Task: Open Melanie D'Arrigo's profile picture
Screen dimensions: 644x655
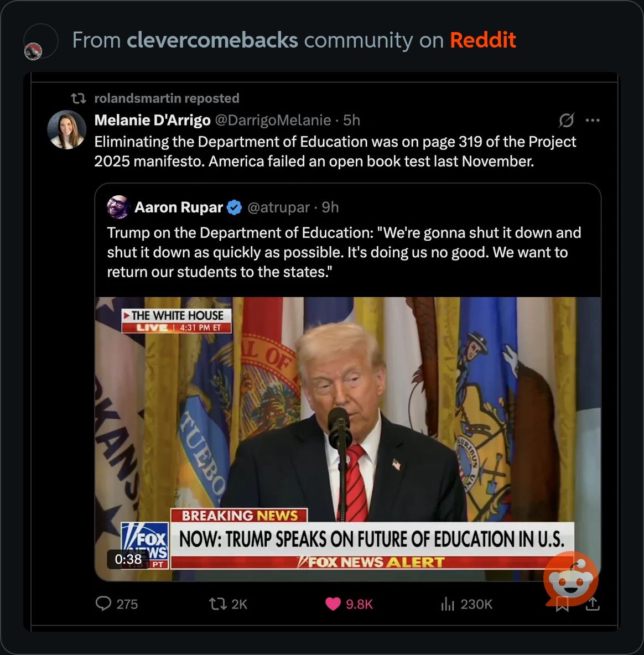Action: tap(67, 130)
